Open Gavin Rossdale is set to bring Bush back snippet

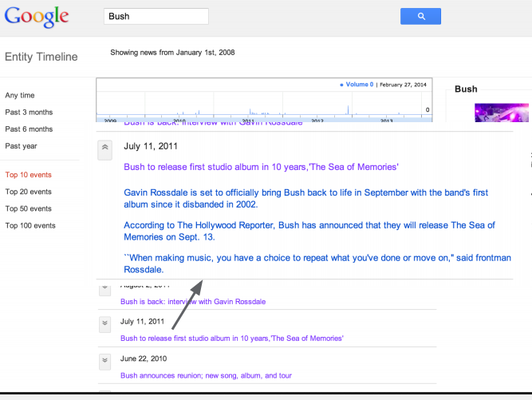coord(306,199)
